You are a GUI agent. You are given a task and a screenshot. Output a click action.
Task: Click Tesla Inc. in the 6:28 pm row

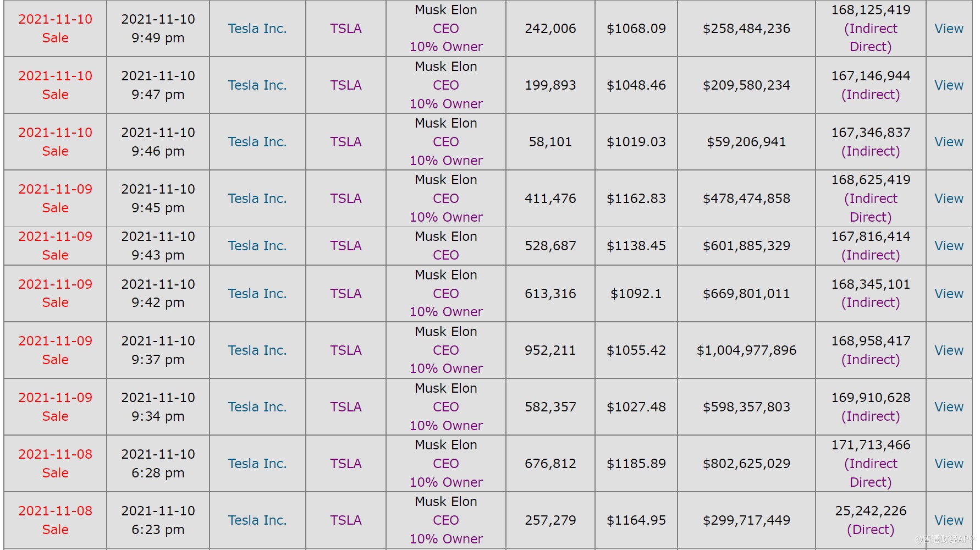257,464
